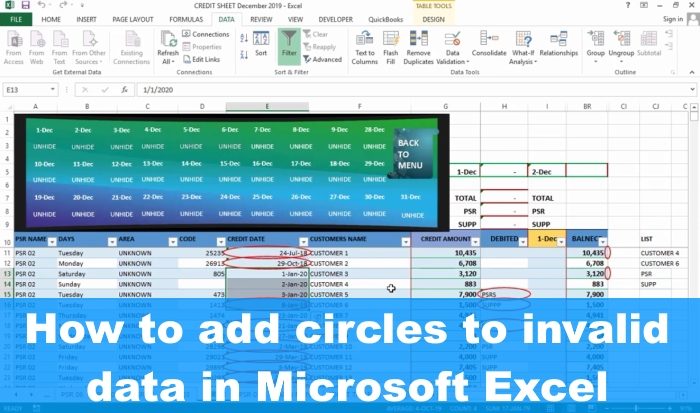
Task: Open Name Box dropdown
Action: click(52, 90)
